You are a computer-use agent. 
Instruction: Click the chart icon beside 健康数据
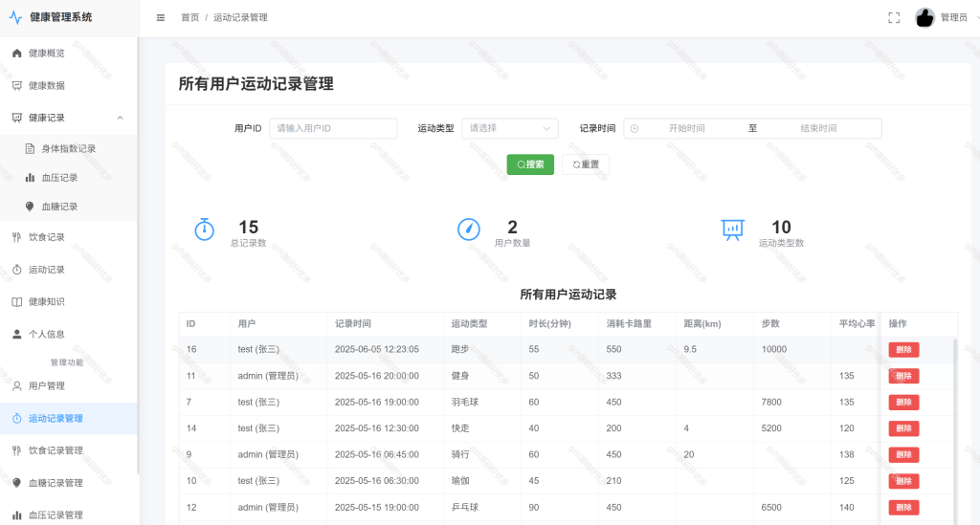(17, 85)
